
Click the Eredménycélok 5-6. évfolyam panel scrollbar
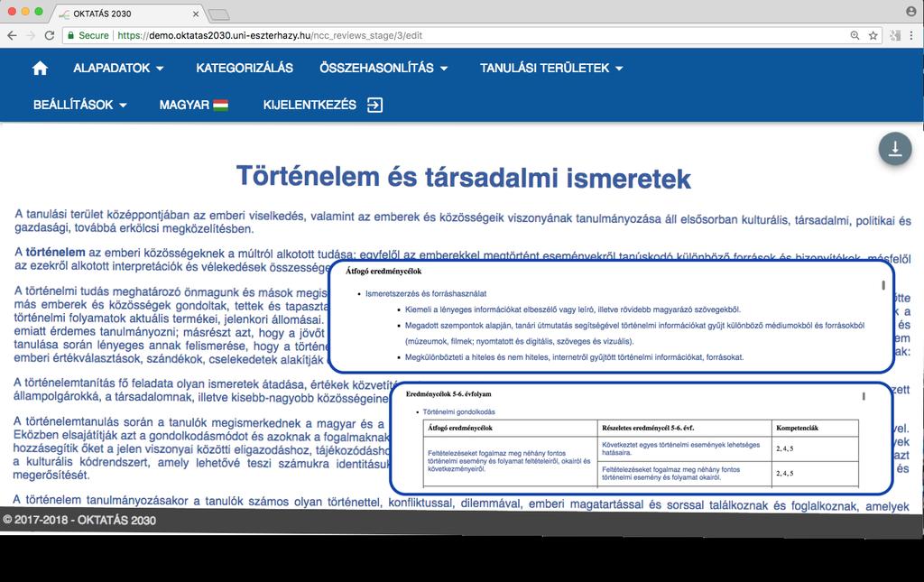pos(864,396)
